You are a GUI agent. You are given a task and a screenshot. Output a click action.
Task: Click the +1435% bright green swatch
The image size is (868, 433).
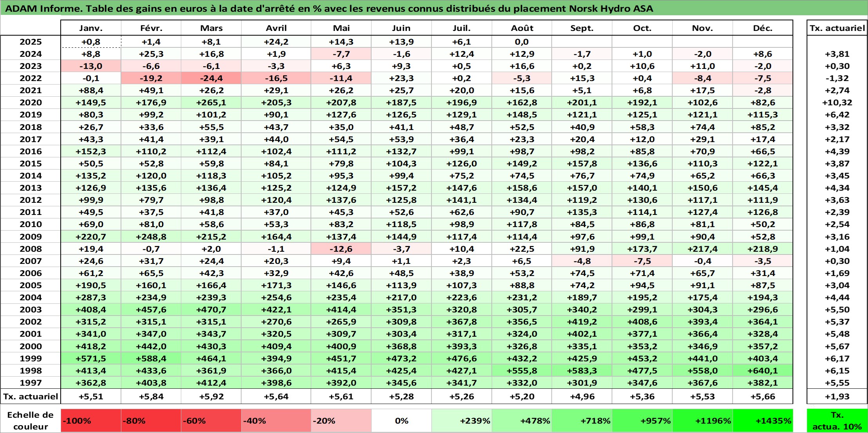click(x=763, y=421)
